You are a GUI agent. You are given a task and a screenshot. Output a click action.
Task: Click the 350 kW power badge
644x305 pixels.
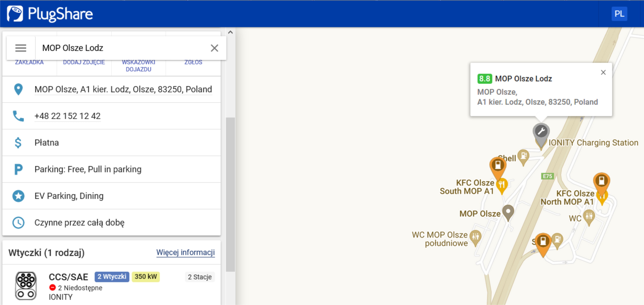point(146,277)
